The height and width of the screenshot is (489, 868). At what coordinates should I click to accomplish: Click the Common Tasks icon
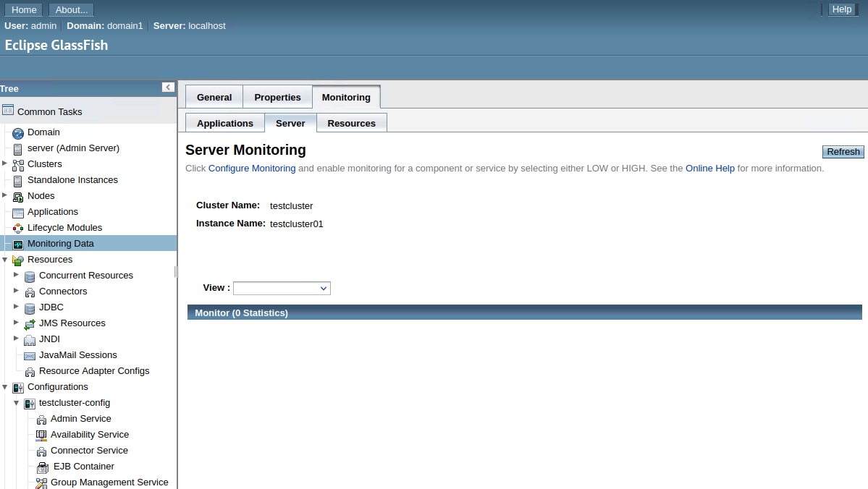coord(8,110)
